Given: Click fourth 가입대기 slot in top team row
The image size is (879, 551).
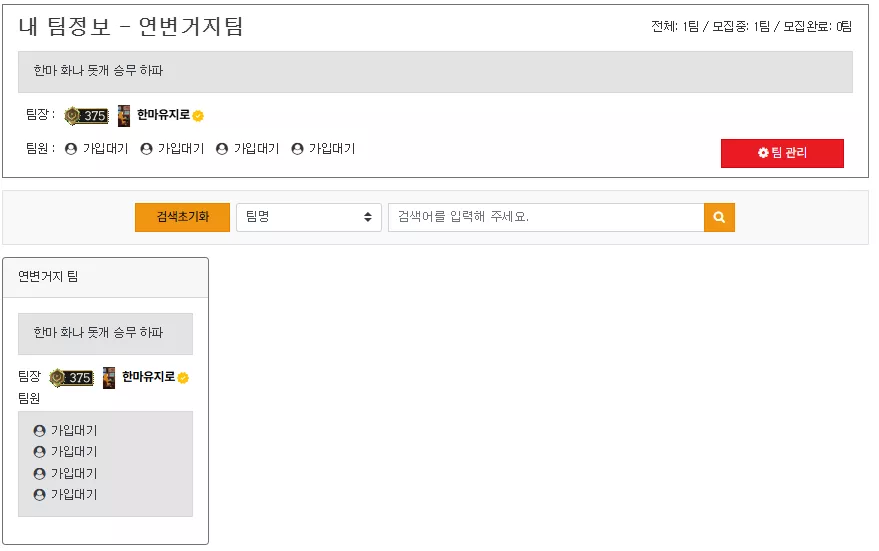Looking at the screenshot, I should click(323, 149).
